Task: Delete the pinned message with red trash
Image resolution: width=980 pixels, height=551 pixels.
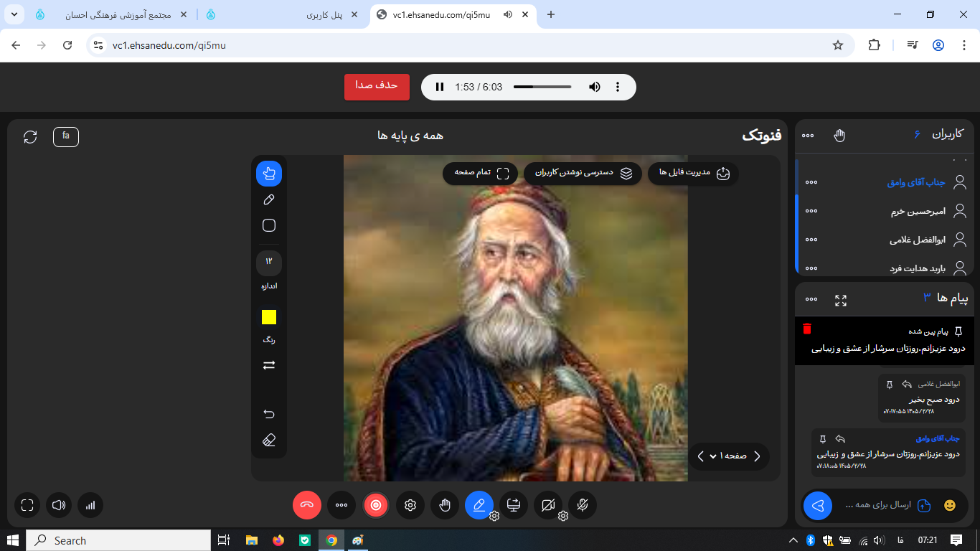Action: [807, 329]
